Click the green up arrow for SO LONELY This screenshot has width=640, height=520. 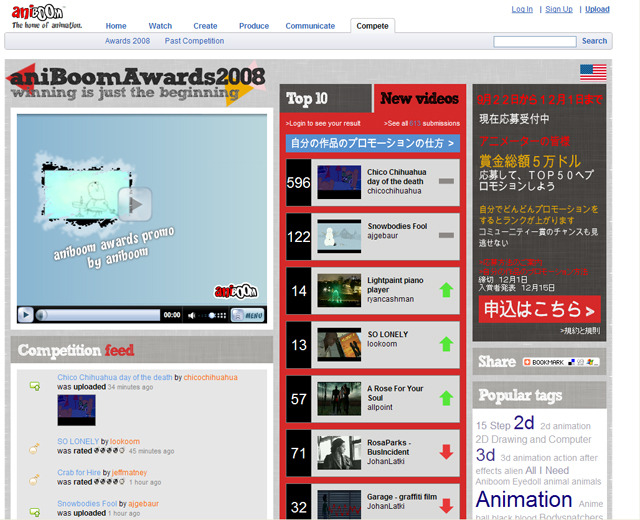tap(446, 344)
